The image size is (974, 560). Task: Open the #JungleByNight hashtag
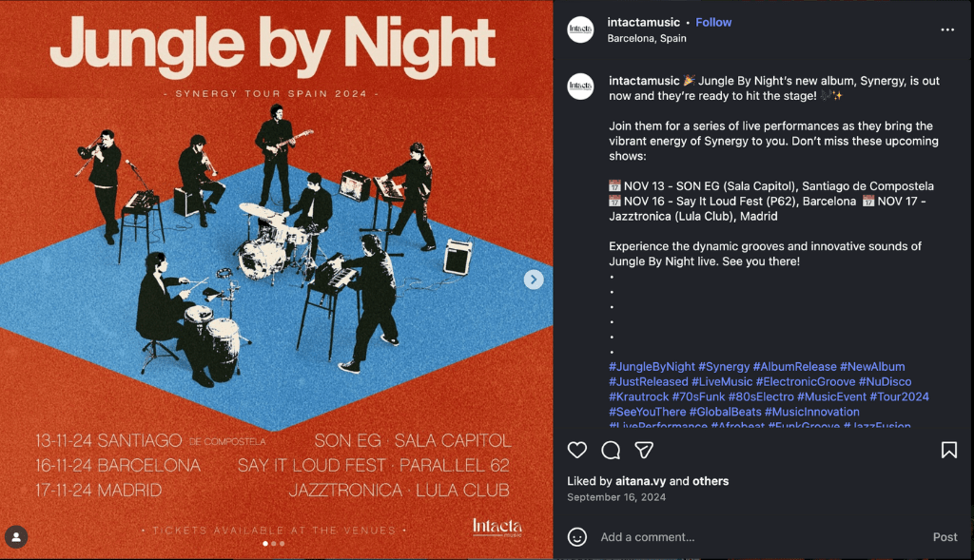[652, 367]
